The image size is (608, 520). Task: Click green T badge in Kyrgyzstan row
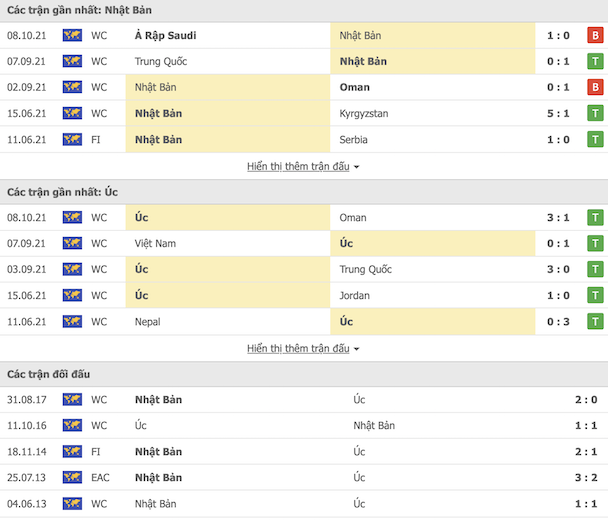pyautogui.click(x=595, y=113)
